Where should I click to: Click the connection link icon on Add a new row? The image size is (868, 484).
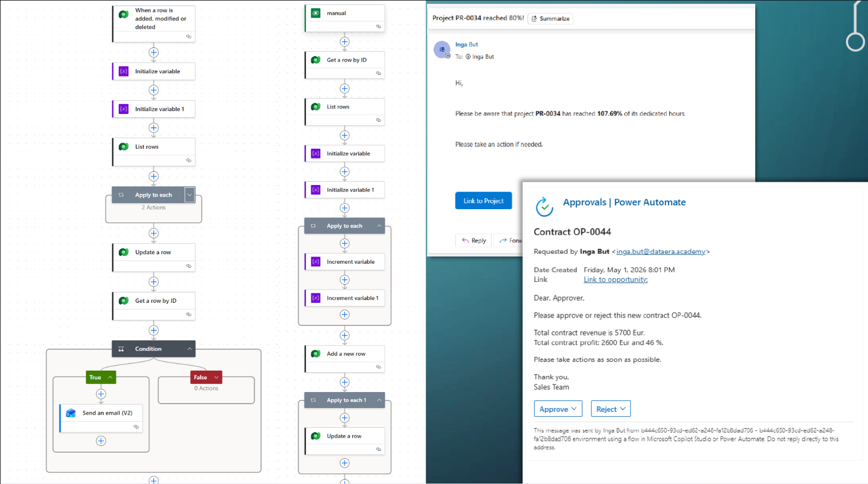[378, 367]
